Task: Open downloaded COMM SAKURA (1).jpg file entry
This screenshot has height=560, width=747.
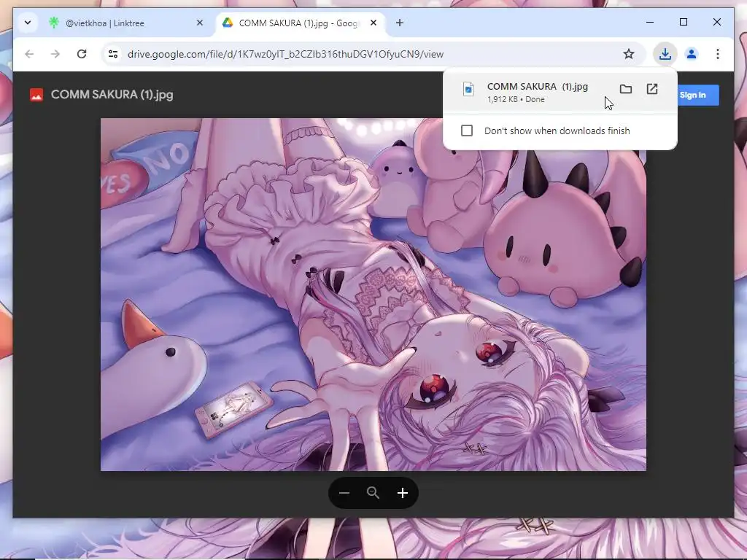Action: coord(560,92)
